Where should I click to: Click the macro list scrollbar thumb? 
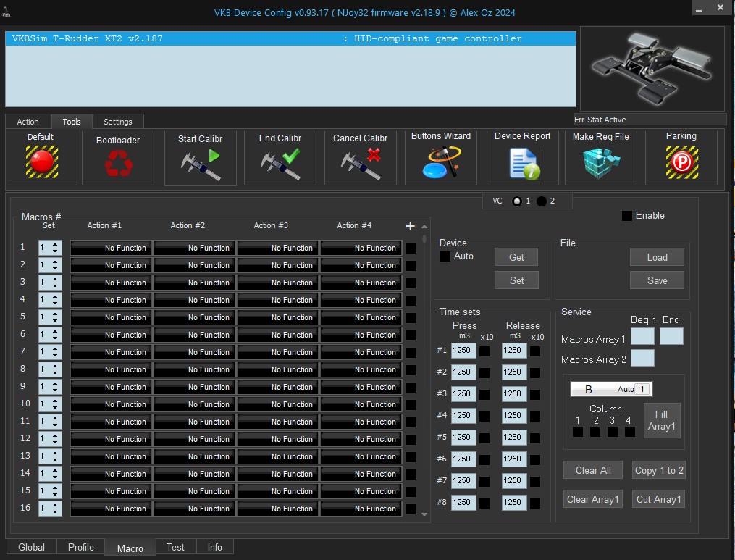click(x=424, y=239)
